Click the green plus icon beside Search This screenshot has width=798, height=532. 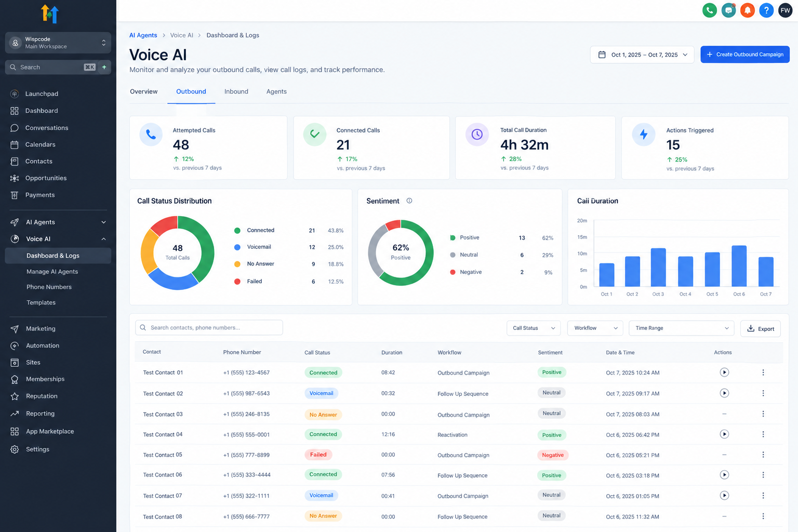click(x=104, y=67)
